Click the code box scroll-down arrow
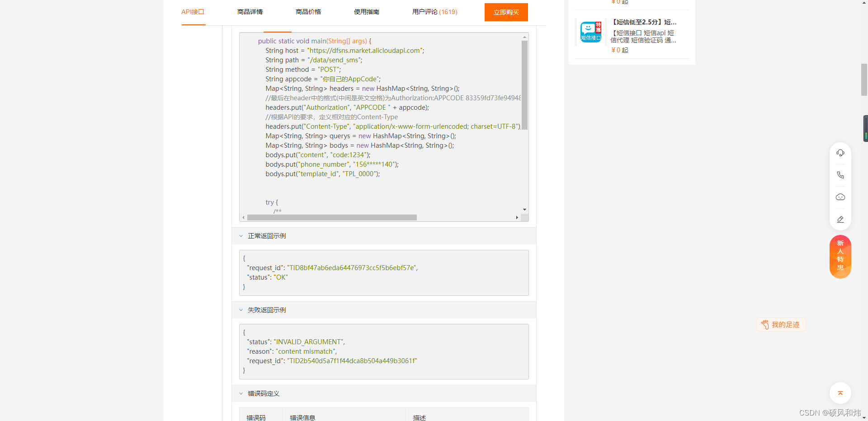This screenshot has width=868, height=421. [524, 210]
